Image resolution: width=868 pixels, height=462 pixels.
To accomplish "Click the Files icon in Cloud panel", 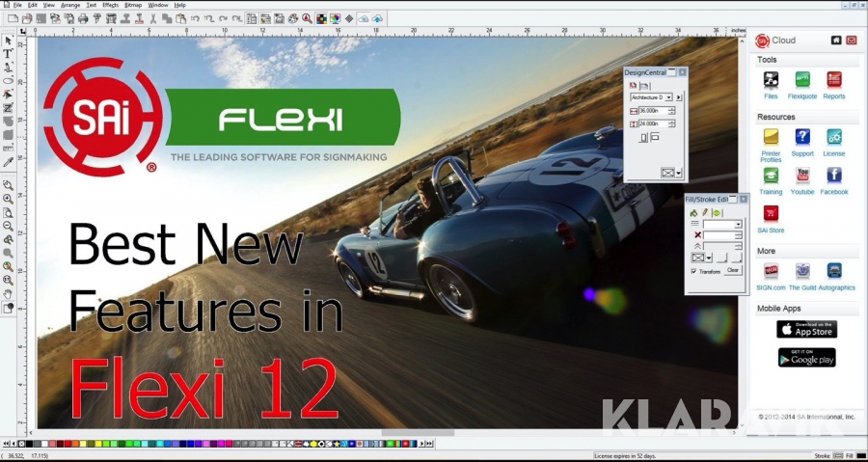I will click(771, 80).
